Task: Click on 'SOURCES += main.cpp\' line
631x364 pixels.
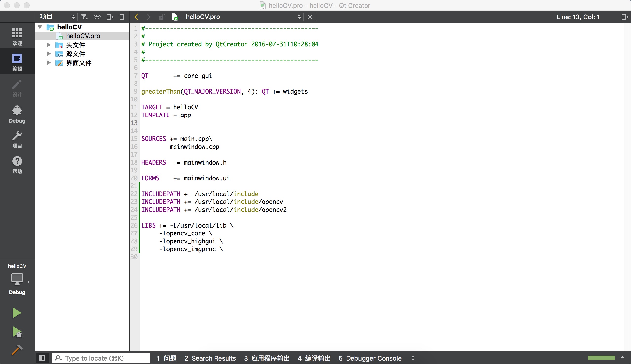Action: point(177,139)
